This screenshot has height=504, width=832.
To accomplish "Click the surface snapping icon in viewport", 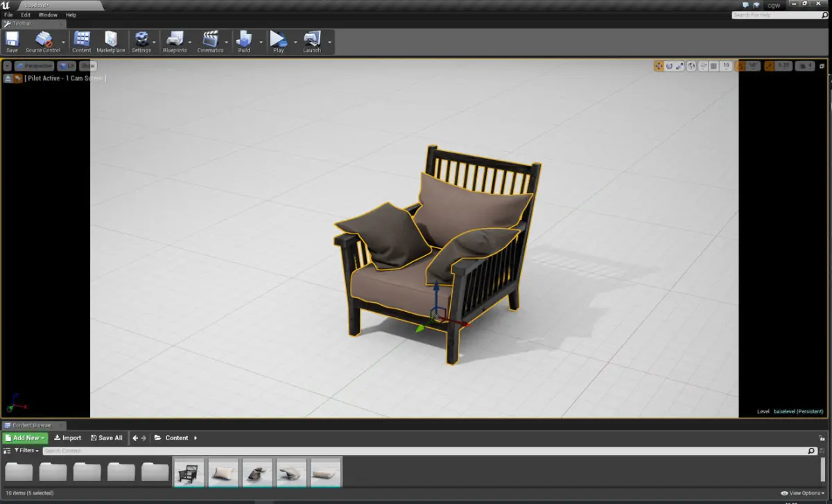I will pos(703,66).
